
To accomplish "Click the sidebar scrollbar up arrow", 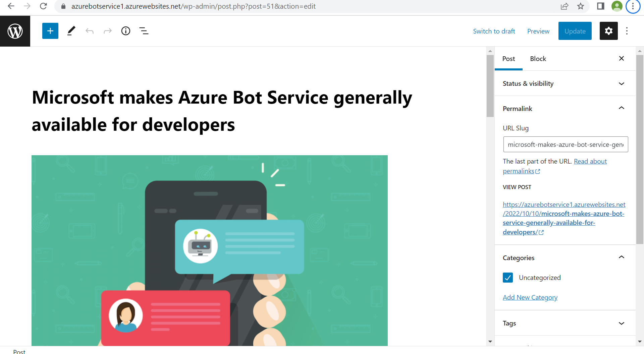I will pos(640,51).
